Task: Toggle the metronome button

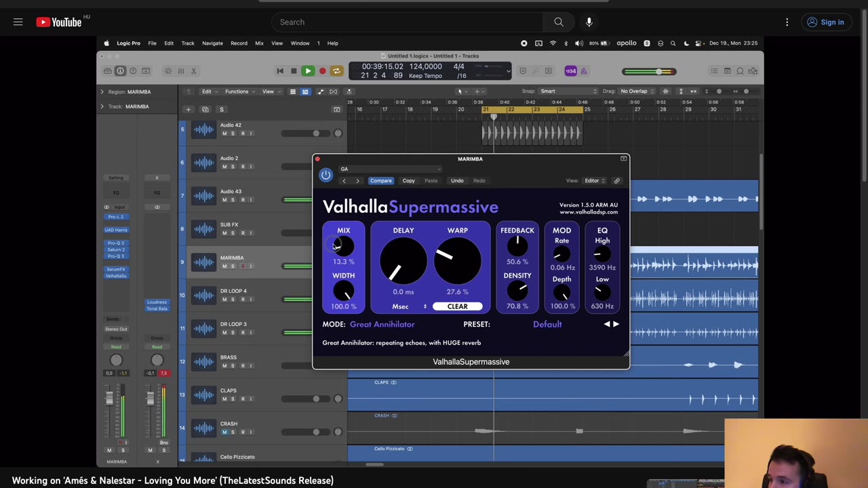Action: pyautogui.click(x=583, y=70)
